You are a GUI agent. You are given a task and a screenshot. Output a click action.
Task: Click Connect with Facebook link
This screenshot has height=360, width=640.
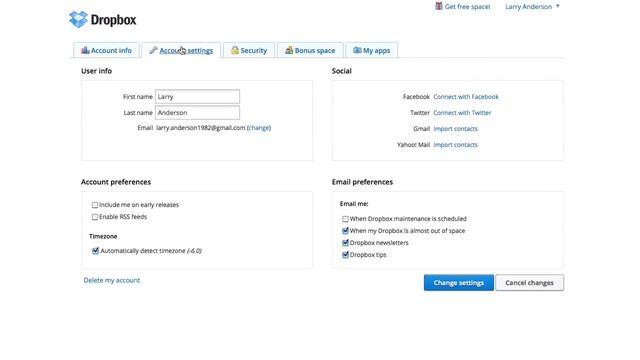466,97
